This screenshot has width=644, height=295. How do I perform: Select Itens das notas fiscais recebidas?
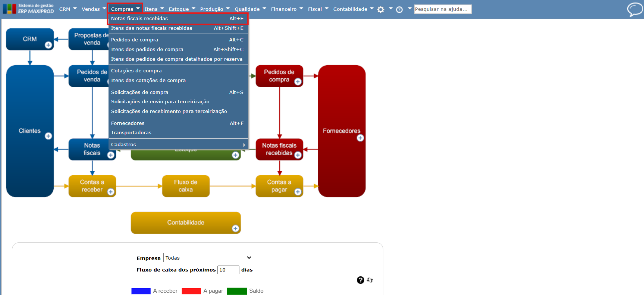point(178,28)
